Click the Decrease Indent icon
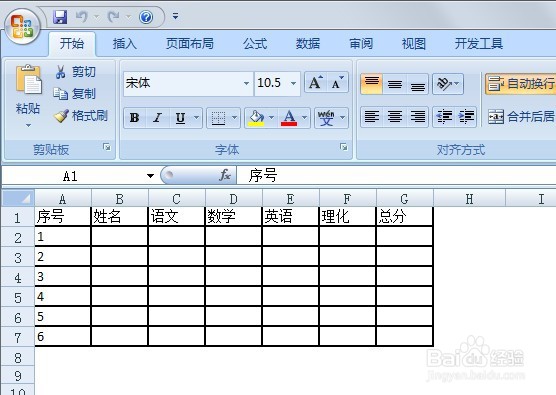 [x=444, y=116]
